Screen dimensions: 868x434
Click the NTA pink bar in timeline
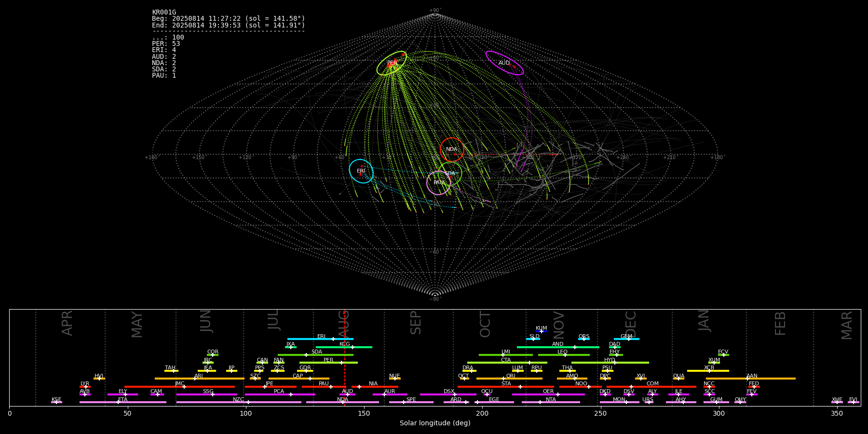pyautogui.click(x=551, y=402)
